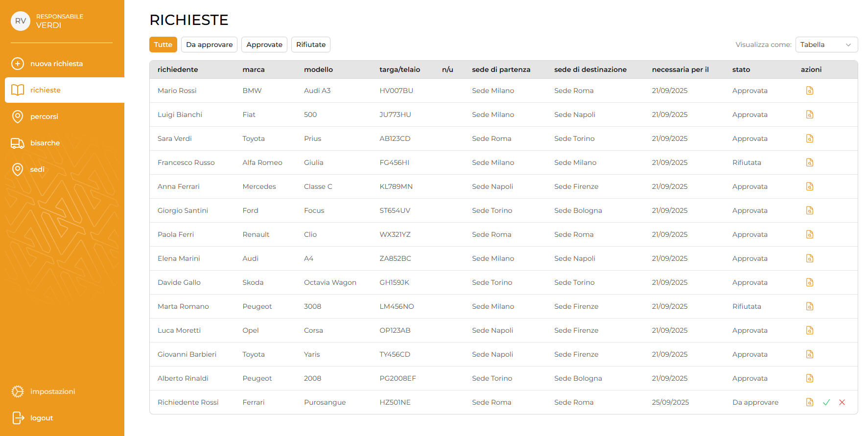
Task: Open the Visualizza come dropdown
Action: [x=826, y=45]
